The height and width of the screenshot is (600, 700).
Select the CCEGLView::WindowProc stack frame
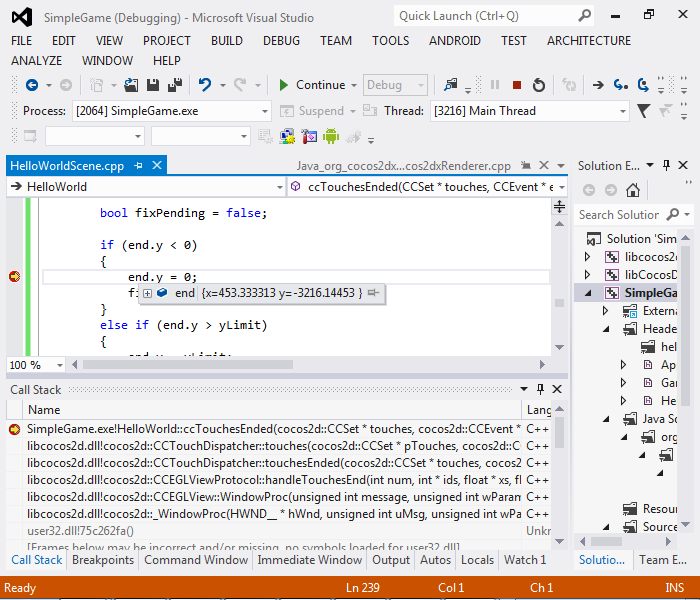[x=279, y=497]
